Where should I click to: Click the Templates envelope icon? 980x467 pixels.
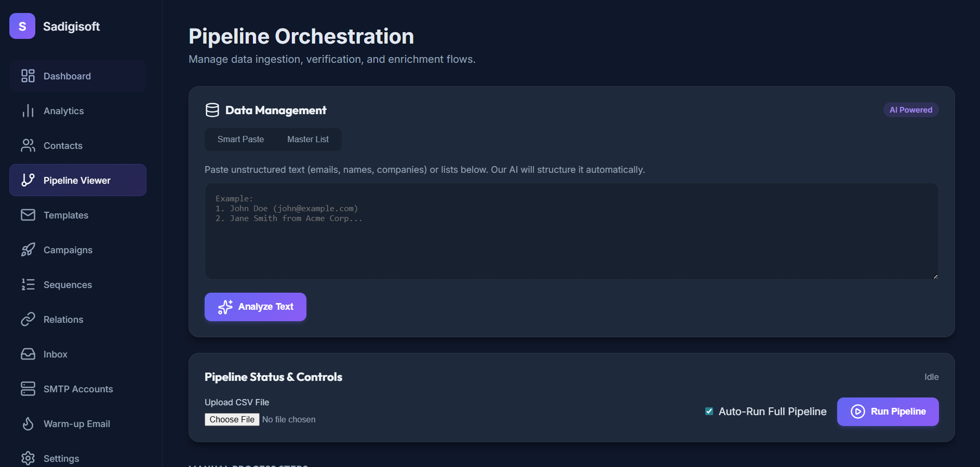pos(28,215)
